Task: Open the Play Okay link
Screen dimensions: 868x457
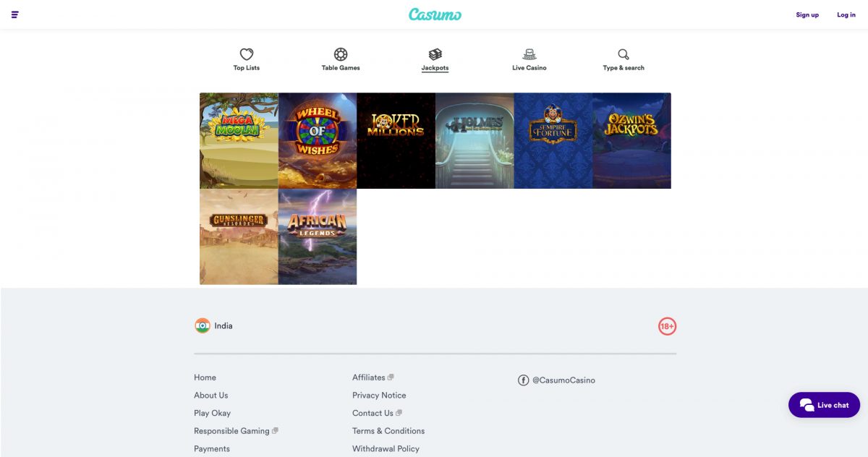Action: pos(212,413)
